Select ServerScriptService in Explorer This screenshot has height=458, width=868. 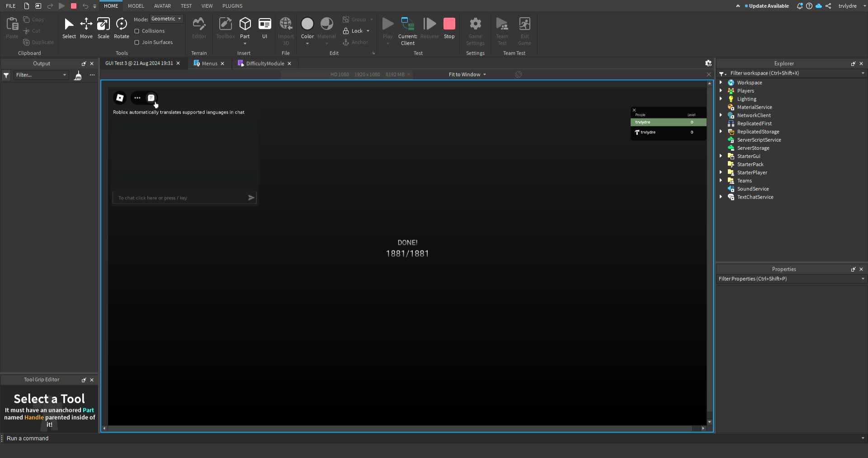pyautogui.click(x=759, y=140)
